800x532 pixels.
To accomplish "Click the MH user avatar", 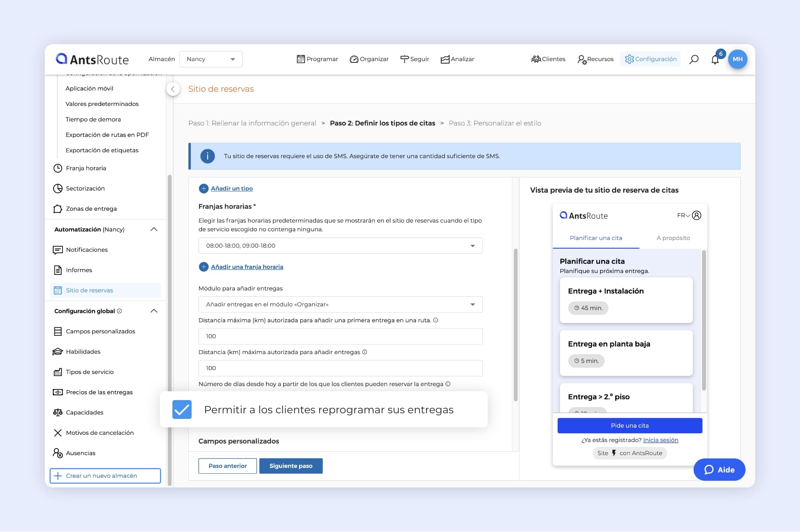I will [737, 59].
